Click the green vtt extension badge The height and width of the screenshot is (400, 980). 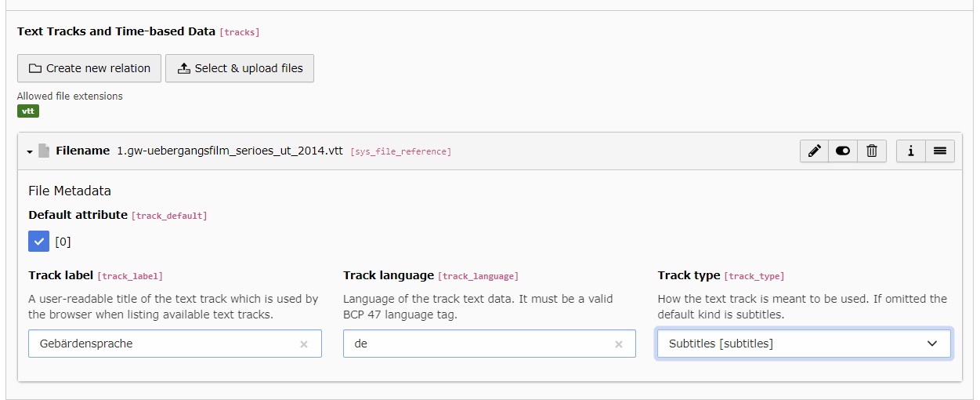(28, 111)
